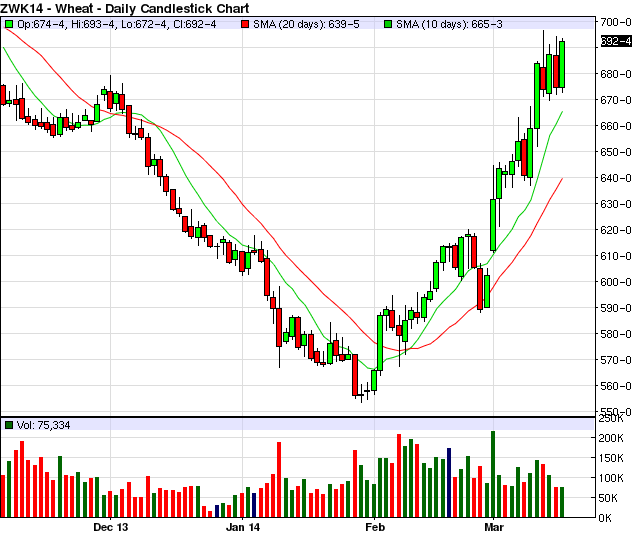Viewport: 640px width, 536px height.
Task: Click the 660-0 price axis label
Action: pos(616,126)
